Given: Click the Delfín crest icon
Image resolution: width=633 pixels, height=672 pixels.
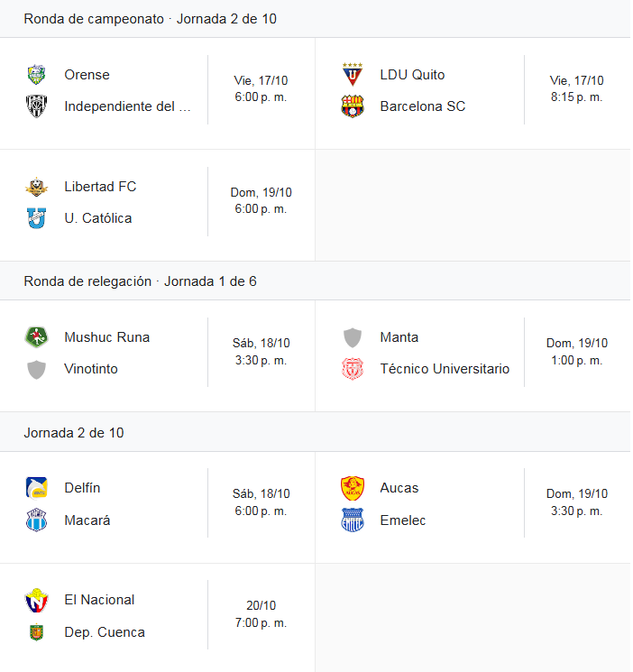Looking at the screenshot, I should (x=36, y=488).
